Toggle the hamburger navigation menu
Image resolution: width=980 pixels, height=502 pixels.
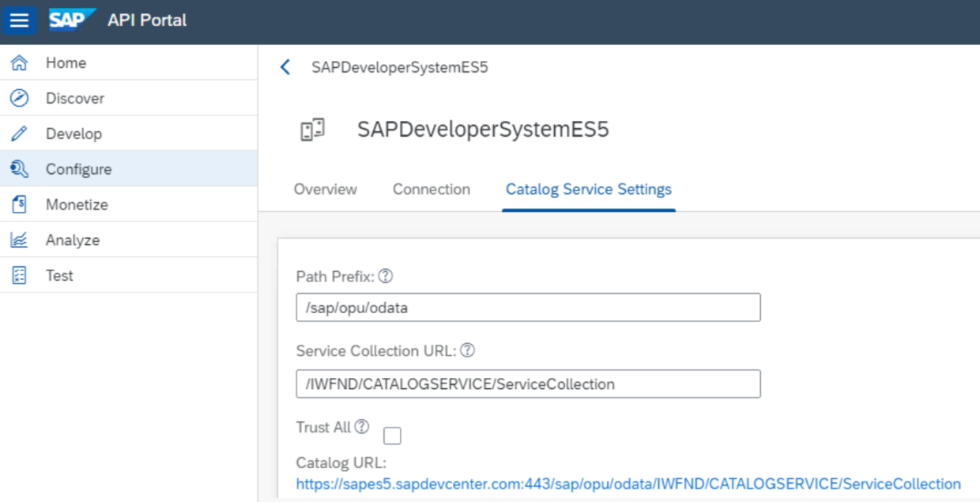pos(19,21)
